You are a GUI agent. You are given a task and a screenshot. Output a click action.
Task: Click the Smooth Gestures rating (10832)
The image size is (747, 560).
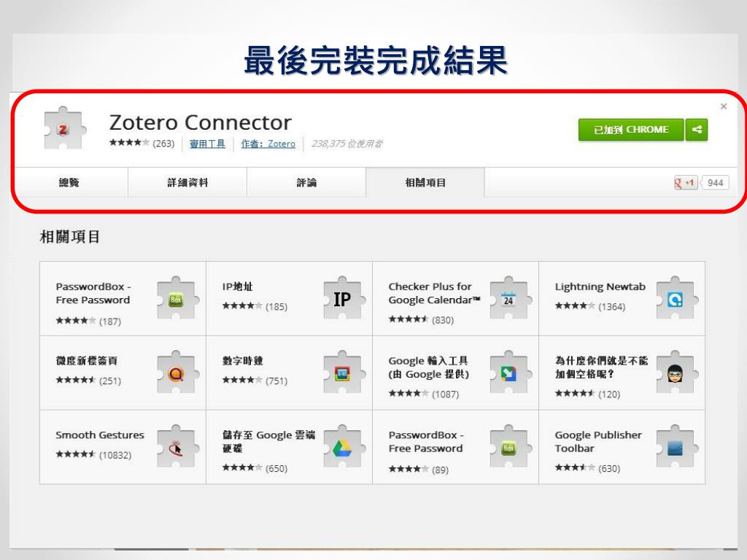point(93,455)
